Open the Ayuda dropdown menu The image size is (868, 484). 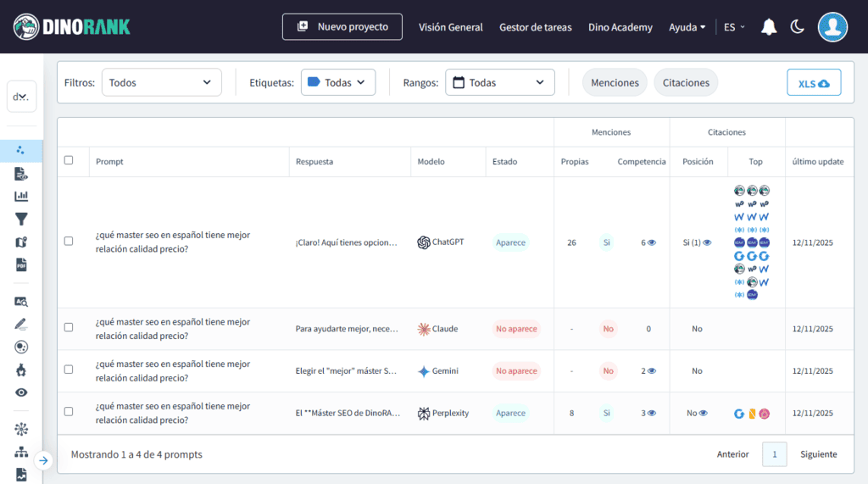687,27
